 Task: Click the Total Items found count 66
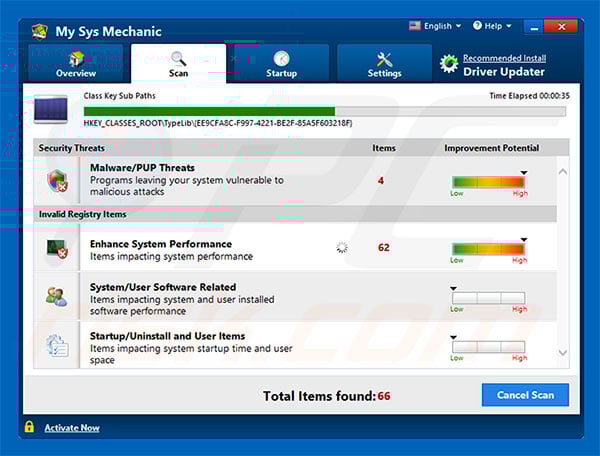click(384, 396)
